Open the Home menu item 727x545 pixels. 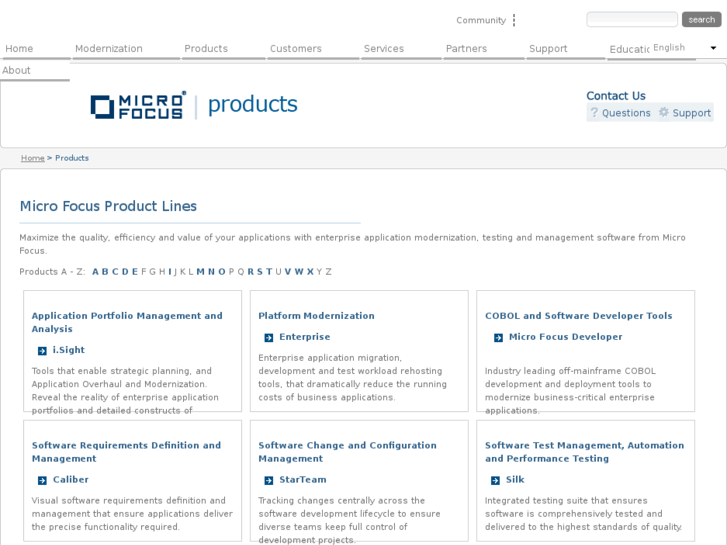pos(19,48)
